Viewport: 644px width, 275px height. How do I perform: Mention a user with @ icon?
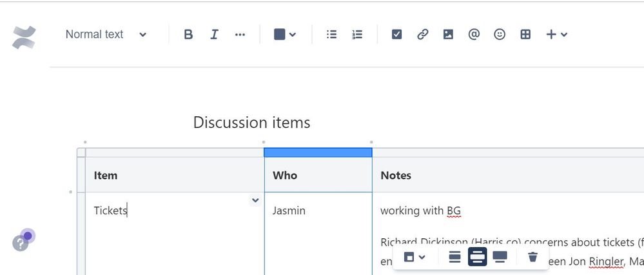474,34
